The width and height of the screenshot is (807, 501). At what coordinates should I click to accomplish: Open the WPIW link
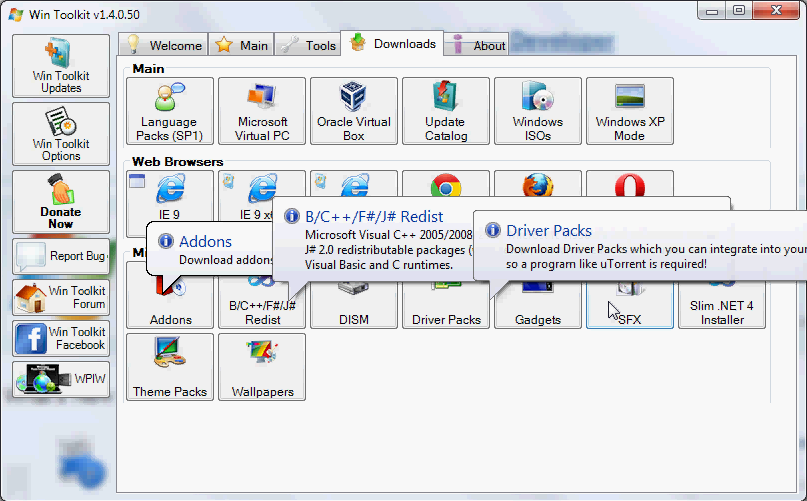tap(61, 379)
